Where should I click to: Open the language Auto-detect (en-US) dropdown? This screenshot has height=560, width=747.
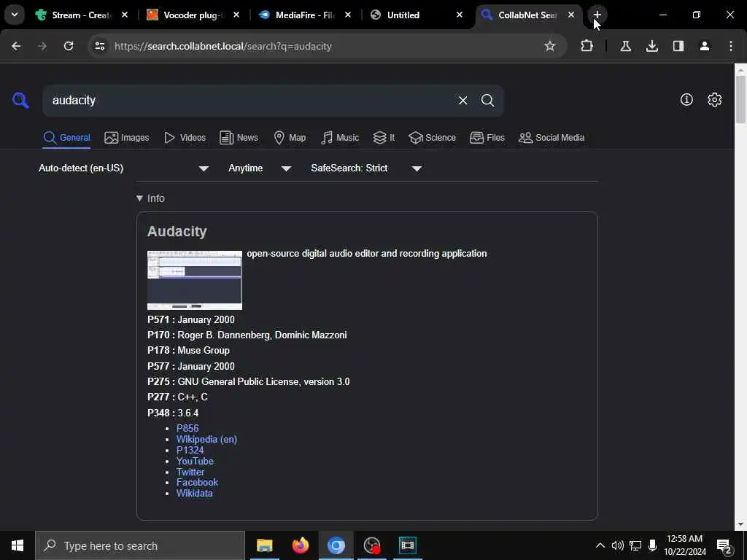123,168
